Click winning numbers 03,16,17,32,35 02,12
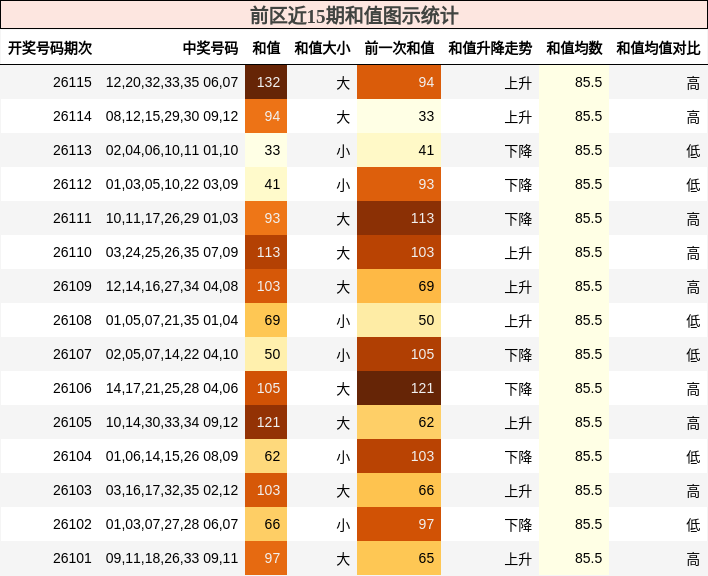 click(x=172, y=490)
